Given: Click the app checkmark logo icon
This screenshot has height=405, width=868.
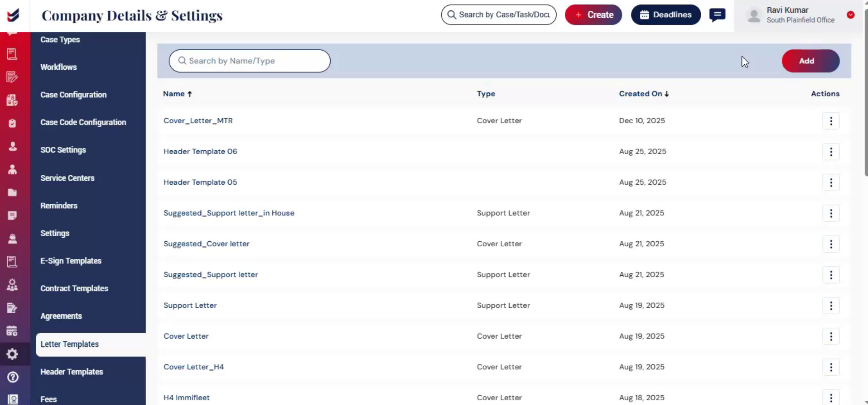Looking at the screenshot, I should click(x=13, y=15).
